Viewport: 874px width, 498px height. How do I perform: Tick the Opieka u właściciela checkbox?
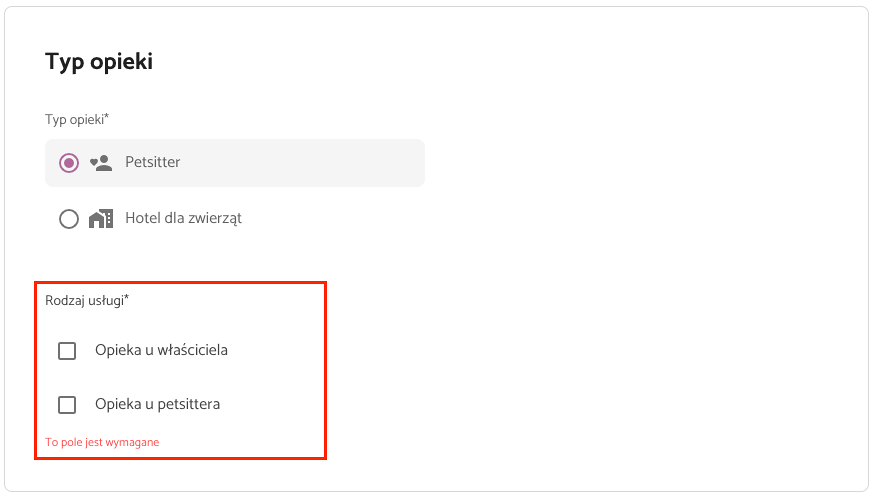[67, 351]
